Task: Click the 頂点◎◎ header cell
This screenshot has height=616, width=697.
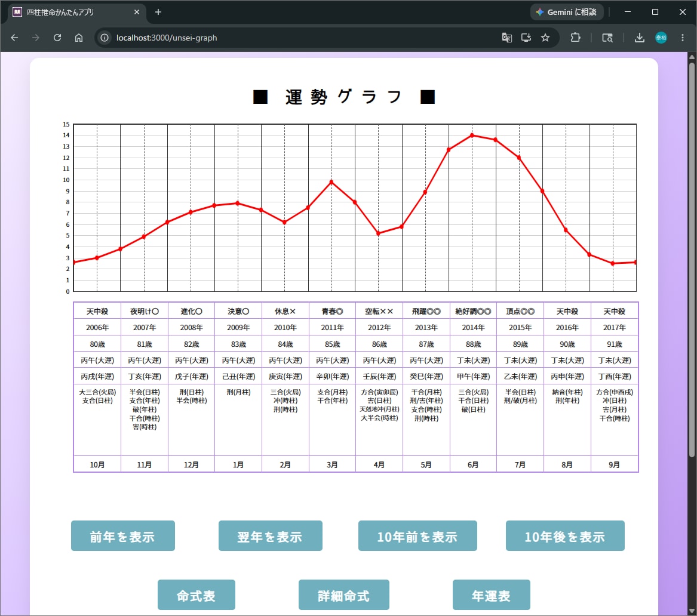Action: coord(520,312)
